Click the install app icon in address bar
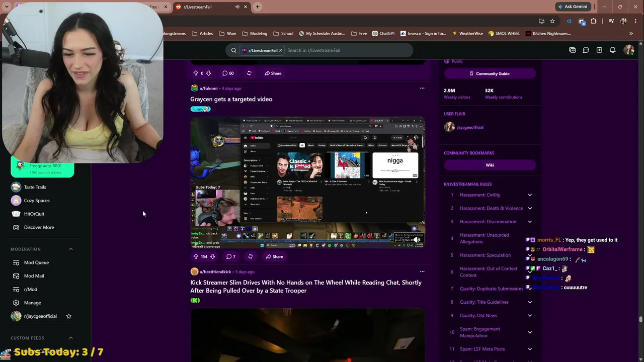 pos(541,21)
